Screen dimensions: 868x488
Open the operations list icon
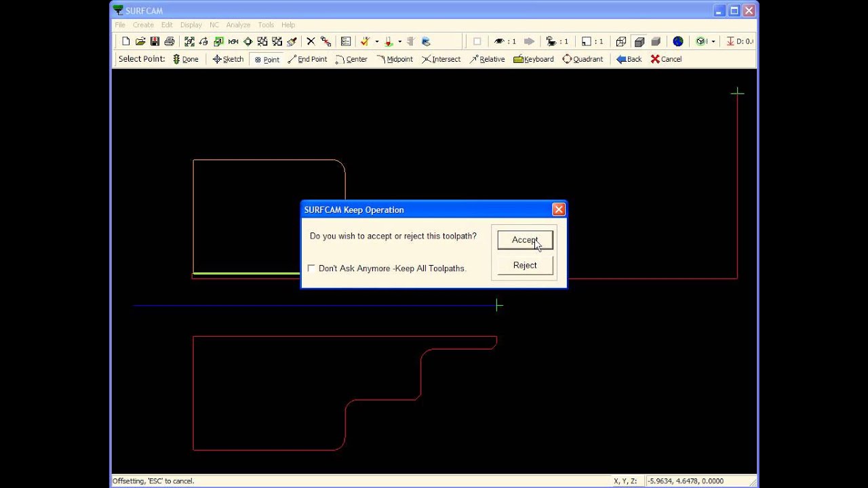[346, 41]
